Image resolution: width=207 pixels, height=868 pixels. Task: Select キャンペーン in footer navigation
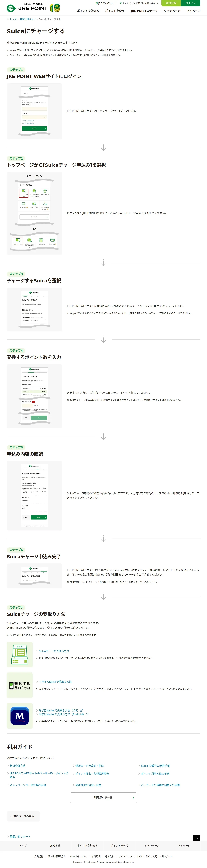(152, 846)
